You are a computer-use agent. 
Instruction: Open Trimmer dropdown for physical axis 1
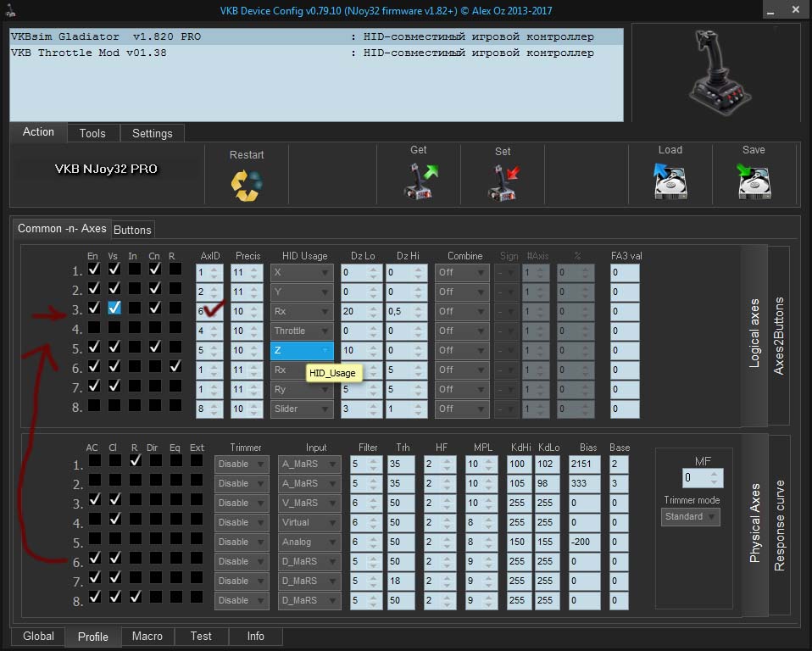(x=242, y=464)
